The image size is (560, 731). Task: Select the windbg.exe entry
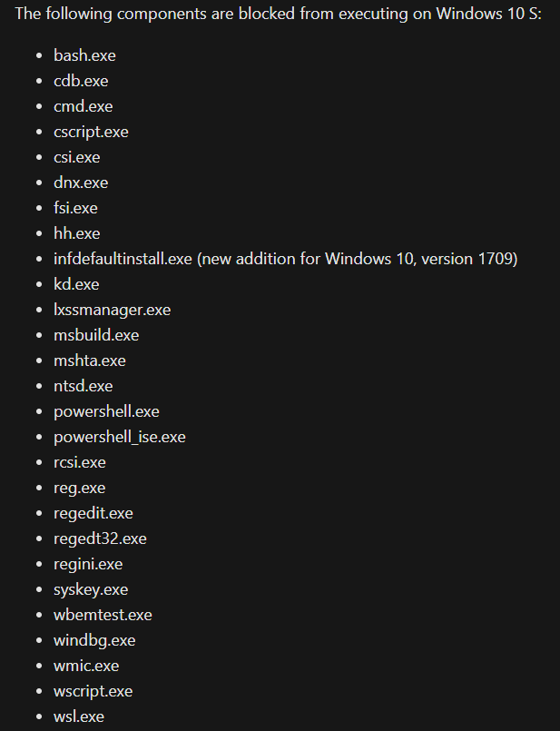(x=94, y=640)
